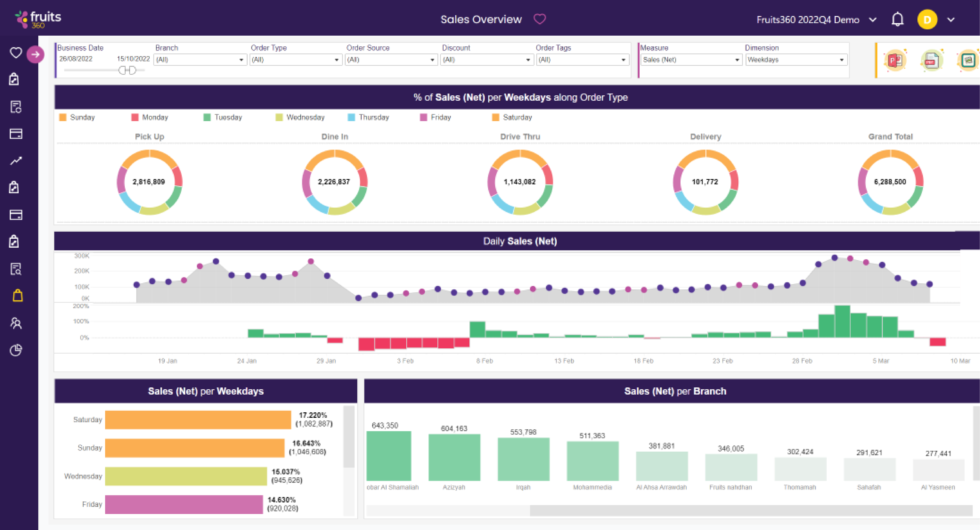The height and width of the screenshot is (530, 980).
Task: Click the Sales per Branch horizontal scrollbar
Action: [x=751, y=510]
